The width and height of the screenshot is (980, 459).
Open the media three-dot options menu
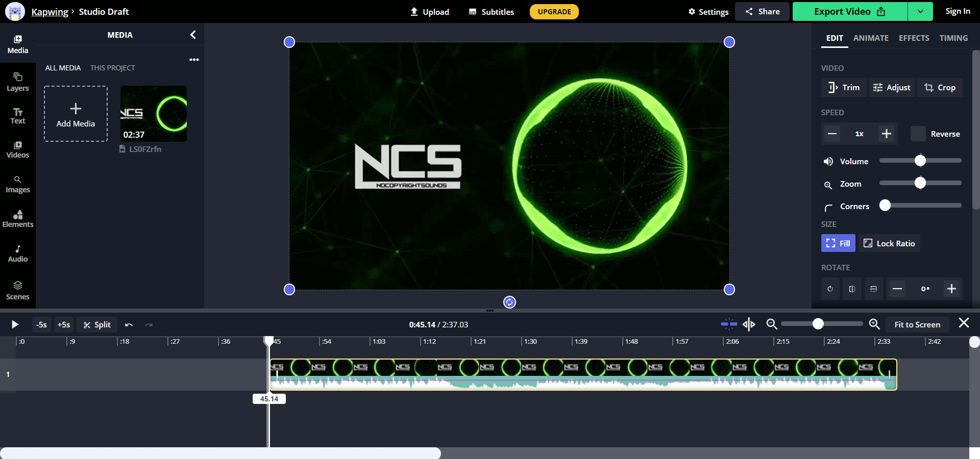(x=194, y=60)
